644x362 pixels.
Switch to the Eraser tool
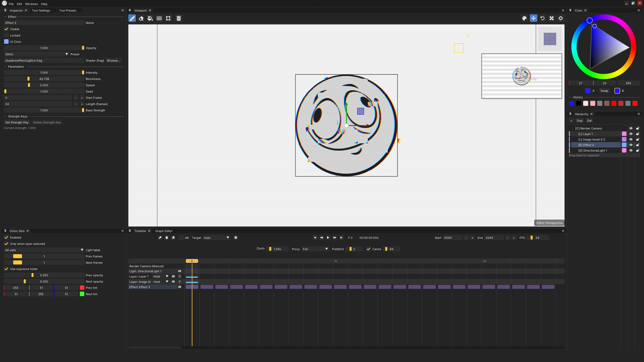(x=141, y=18)
